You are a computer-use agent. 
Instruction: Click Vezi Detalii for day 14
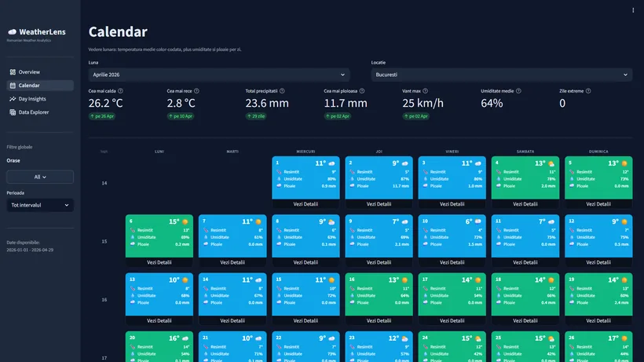click(232, 320)
